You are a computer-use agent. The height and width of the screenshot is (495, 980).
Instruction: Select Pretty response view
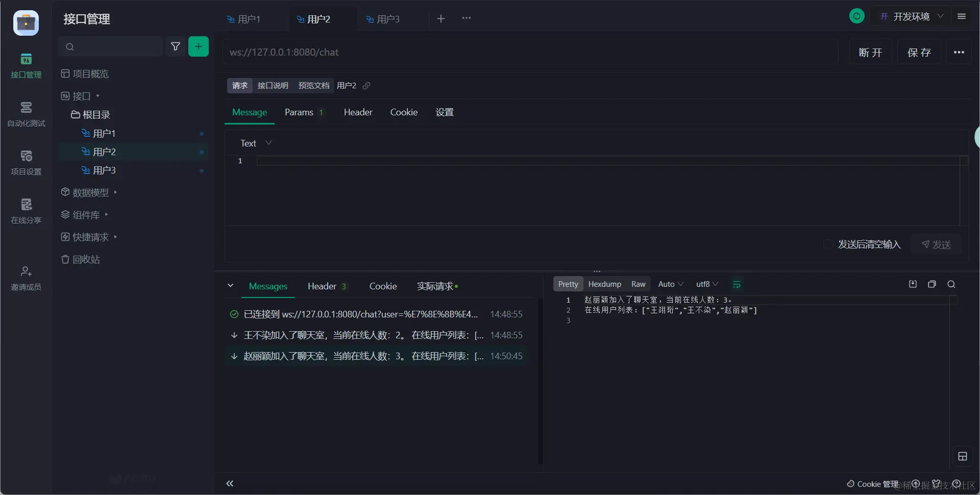click(568, 284)
